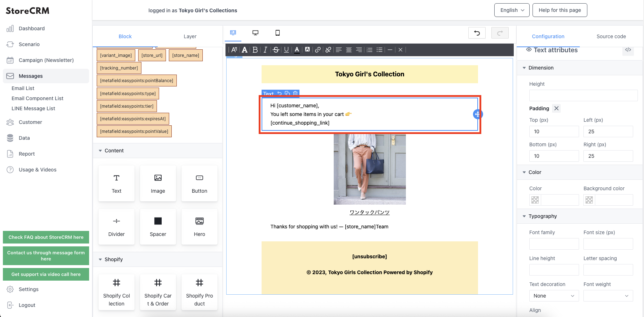Switch to mobile preview mode
This screenshot has width=644, height=317.
277,33
